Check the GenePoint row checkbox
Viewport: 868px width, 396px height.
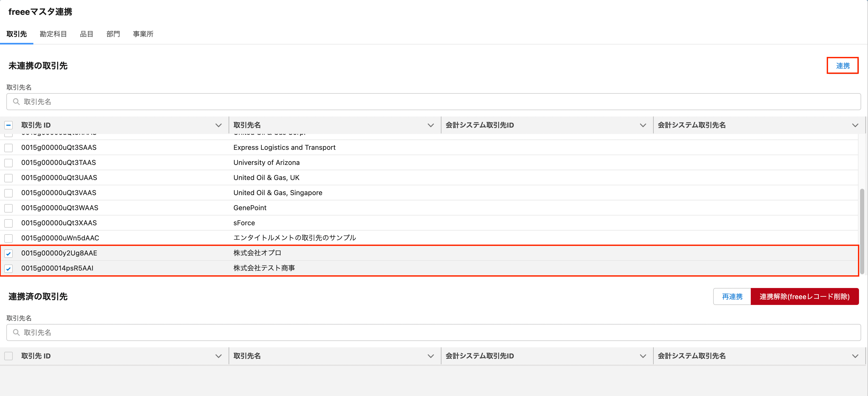[x=8, y=208]
